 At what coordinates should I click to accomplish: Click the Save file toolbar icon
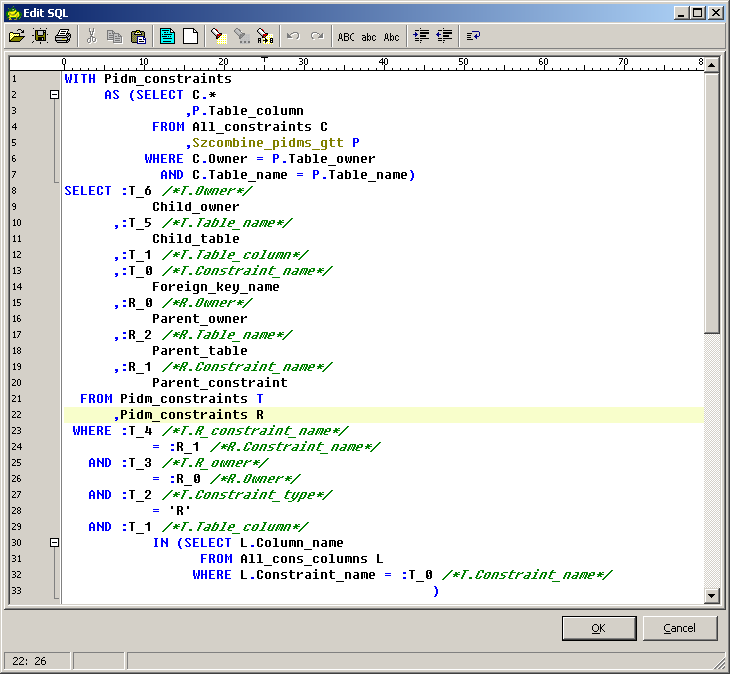coord(40,36)
